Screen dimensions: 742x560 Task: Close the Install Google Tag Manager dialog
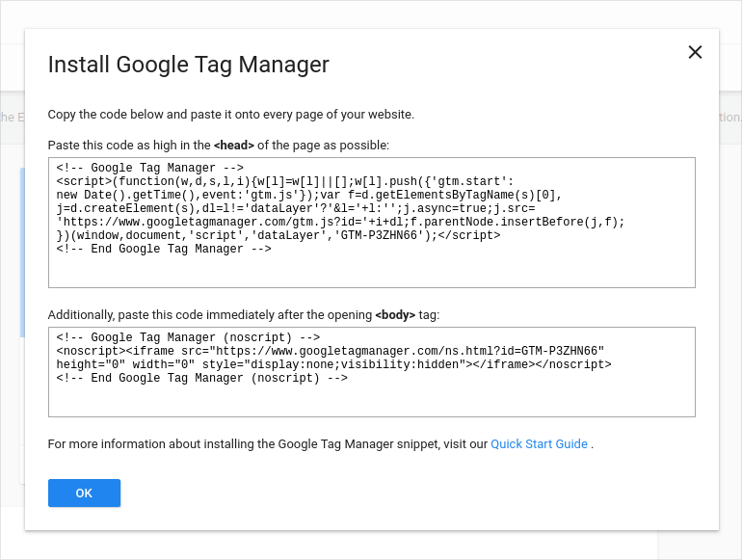coord(695,52)
